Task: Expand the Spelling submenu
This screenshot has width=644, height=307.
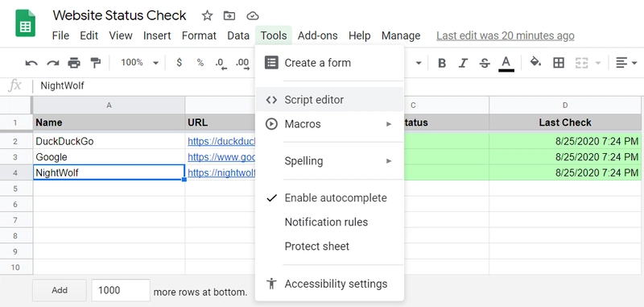Action: (x=329, y=160)
